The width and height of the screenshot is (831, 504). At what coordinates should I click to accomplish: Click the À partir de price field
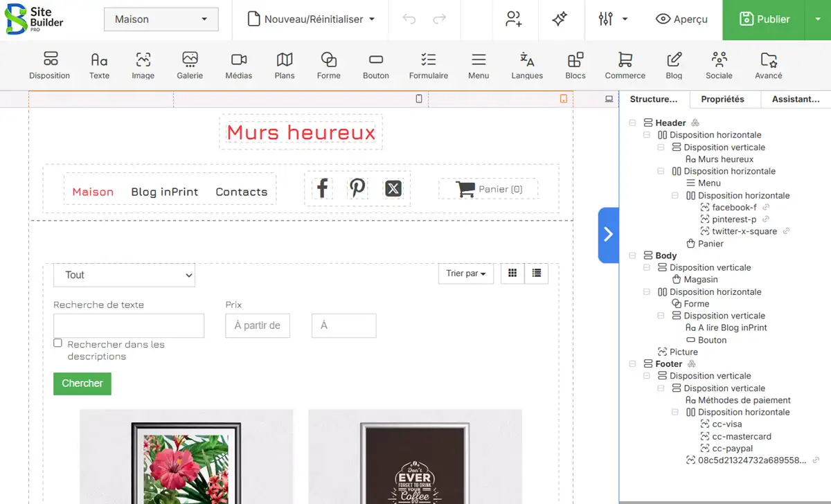(258, 325)
